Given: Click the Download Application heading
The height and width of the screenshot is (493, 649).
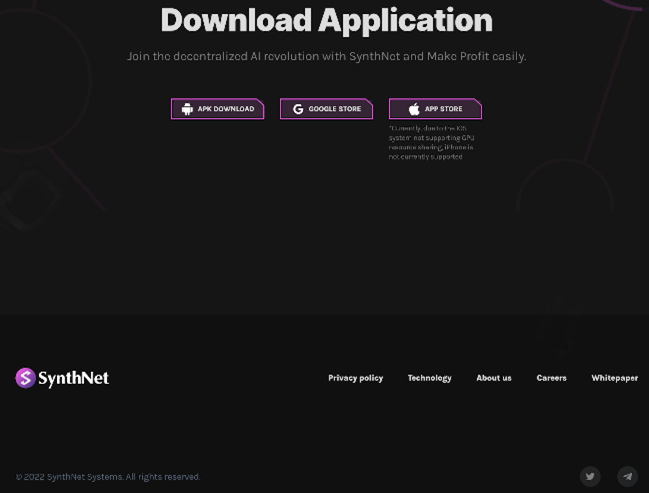Looking at the screenshot, I should (326, 20).
